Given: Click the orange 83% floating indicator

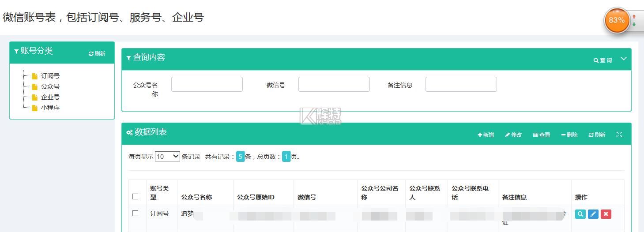Looking at the screenshot, I should (617, 20).
